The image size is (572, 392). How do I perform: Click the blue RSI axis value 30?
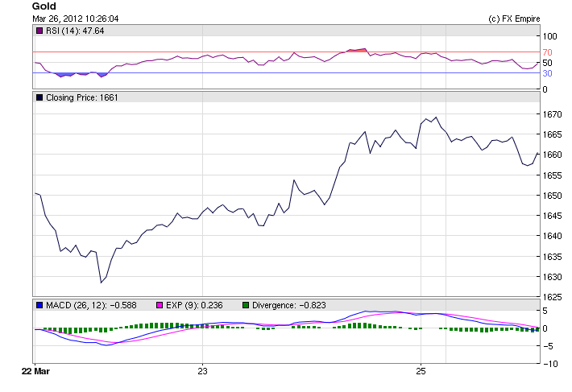click(547, 73)
